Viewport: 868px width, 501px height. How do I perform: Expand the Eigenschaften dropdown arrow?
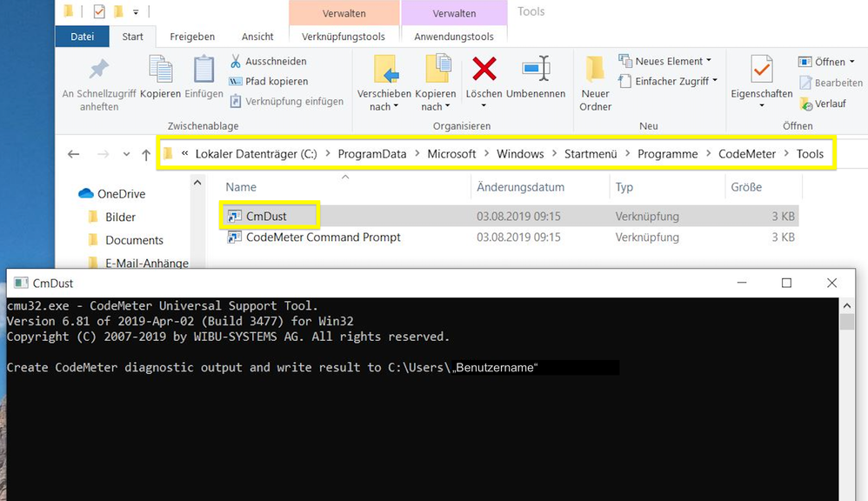(762, 106)
